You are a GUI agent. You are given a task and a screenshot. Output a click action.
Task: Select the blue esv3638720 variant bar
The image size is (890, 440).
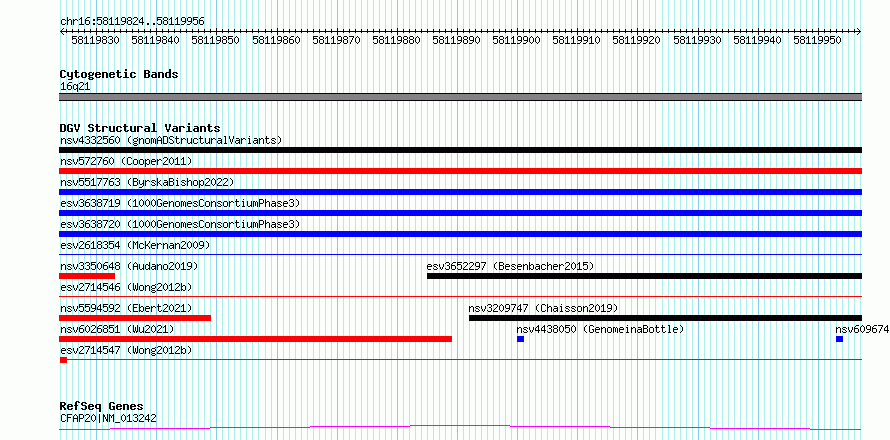pos(460,234)
